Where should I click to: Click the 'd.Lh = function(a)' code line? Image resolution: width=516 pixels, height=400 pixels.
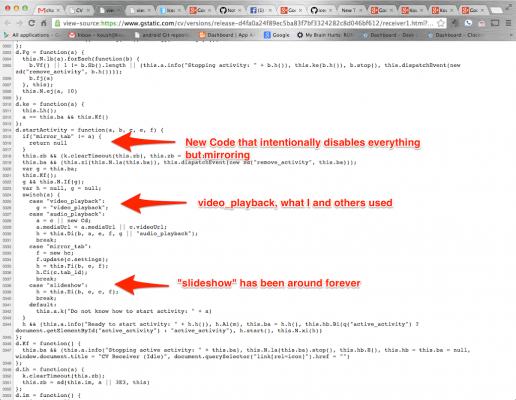[x=50, y=370]
